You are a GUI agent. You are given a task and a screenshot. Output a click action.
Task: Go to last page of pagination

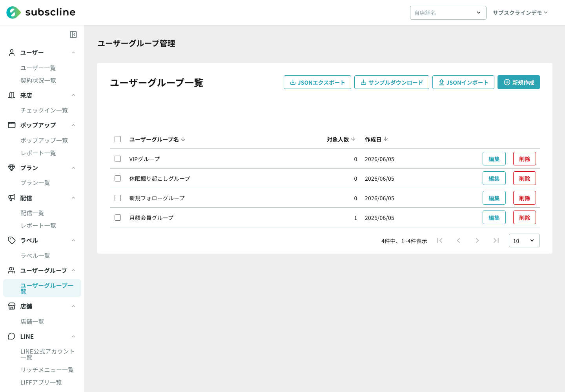pos(496,241)
